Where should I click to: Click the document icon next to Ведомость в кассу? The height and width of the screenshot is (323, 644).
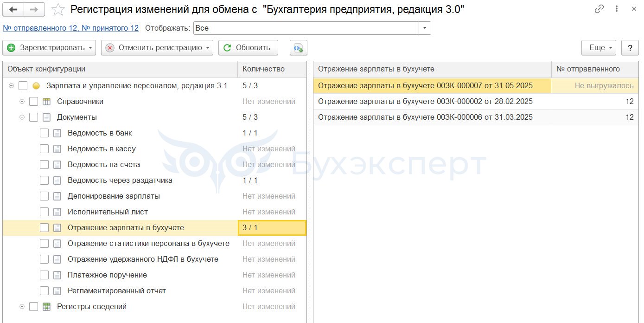pos(57,149)
